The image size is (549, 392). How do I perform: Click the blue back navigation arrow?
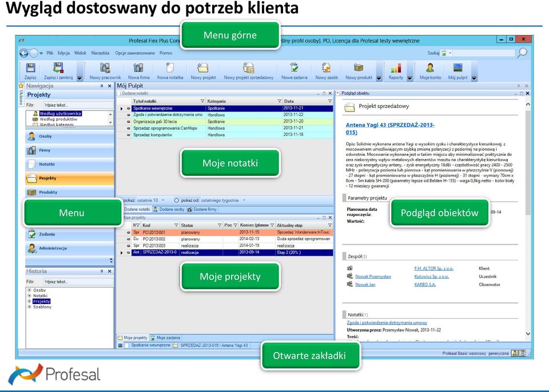[x=24, y=53]
